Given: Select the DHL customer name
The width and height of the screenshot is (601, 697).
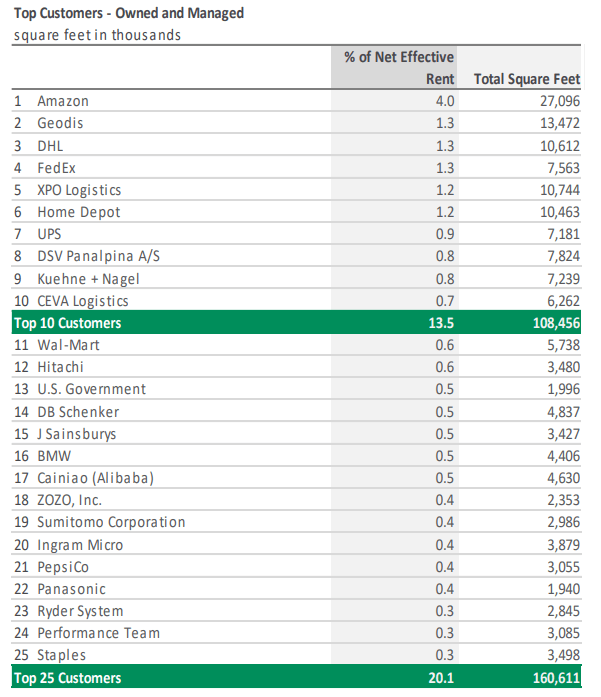Looking at the screenshot, I should [50, 146].
